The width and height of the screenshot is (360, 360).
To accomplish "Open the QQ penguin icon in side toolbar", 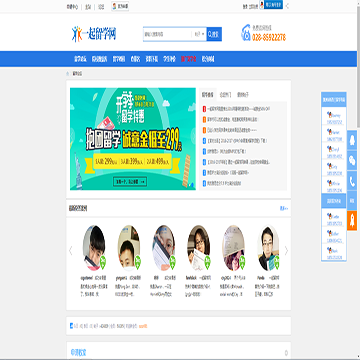I will pyautogui.click(x=352, y=140).
